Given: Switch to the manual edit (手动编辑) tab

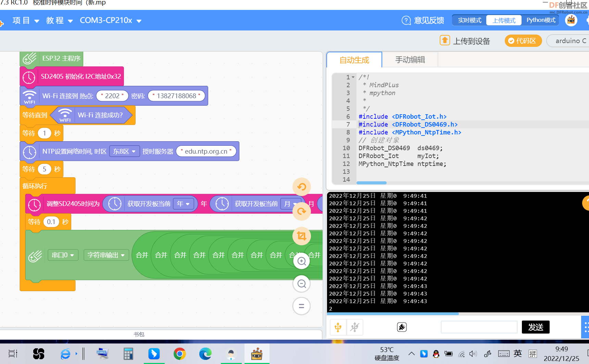Looking at the screenshot, I should coord(410,60).
